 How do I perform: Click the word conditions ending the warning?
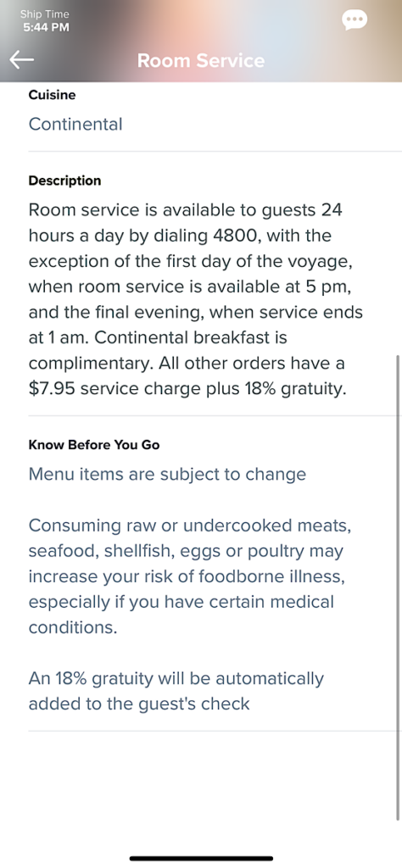click(x=73, y=627)
